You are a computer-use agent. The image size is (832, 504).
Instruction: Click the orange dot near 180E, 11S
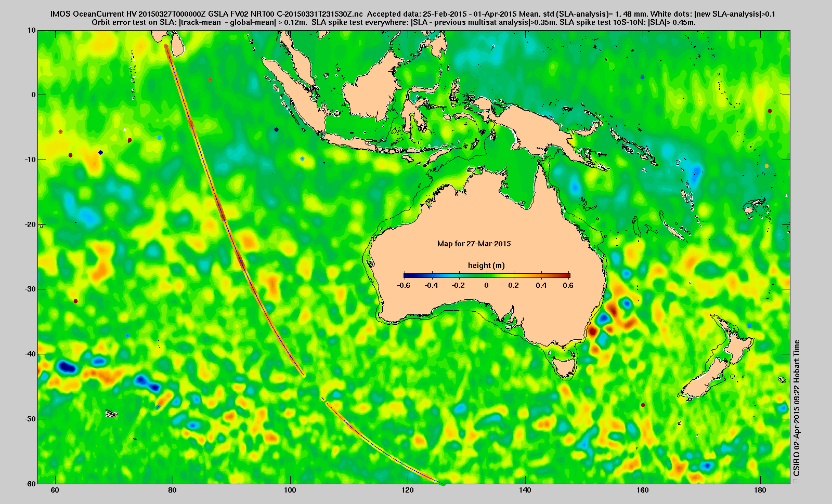[x=766, y=166]
